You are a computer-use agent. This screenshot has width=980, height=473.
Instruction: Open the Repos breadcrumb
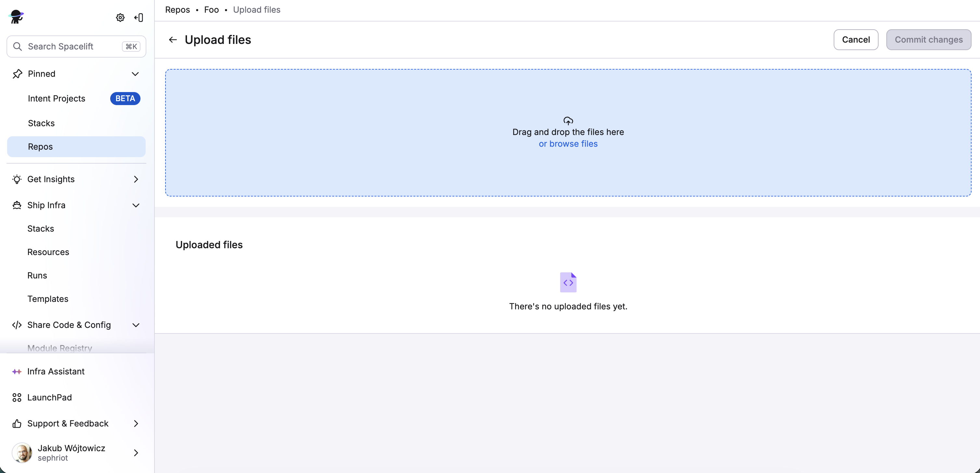click(x=177, y=9)
